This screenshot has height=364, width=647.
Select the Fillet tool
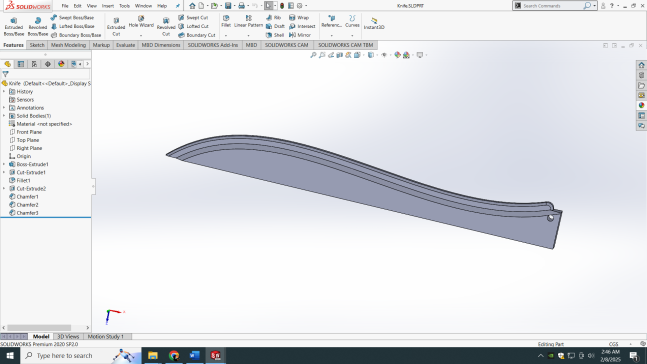(226, 21)
